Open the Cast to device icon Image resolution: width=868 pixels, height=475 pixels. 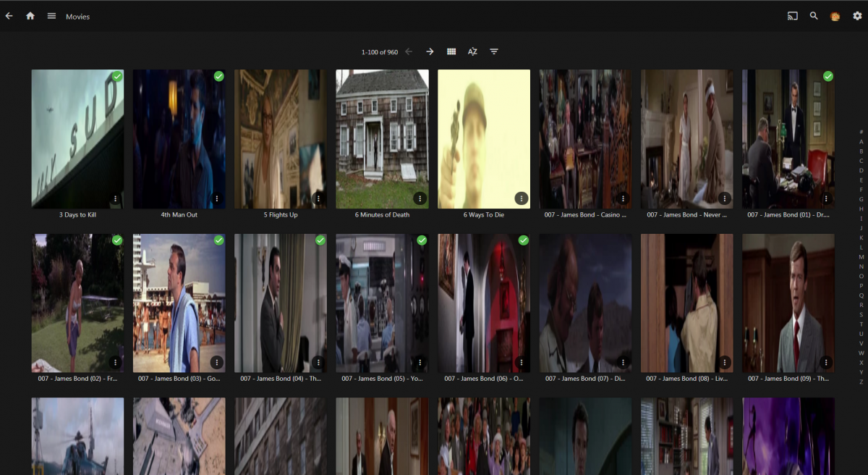[x=792, y=16]
